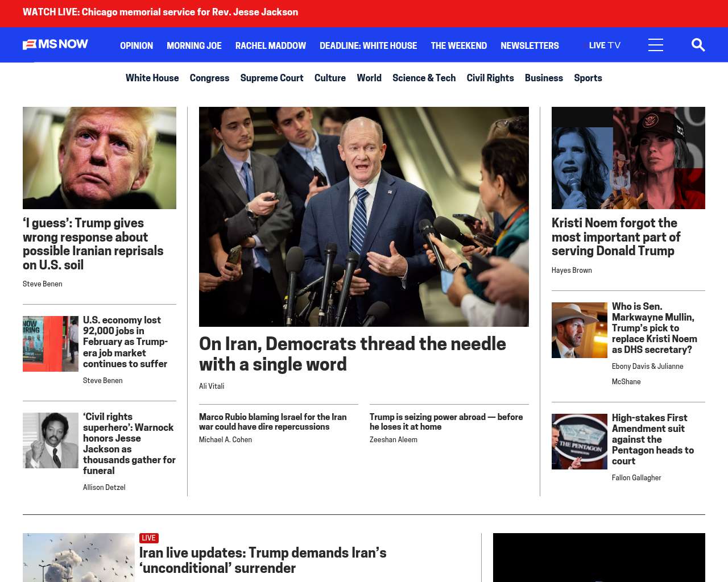Image resolution: width=728 pixels, height=582 pixels.
Task: Click the red LIVE badge
Action: point(148,538)
